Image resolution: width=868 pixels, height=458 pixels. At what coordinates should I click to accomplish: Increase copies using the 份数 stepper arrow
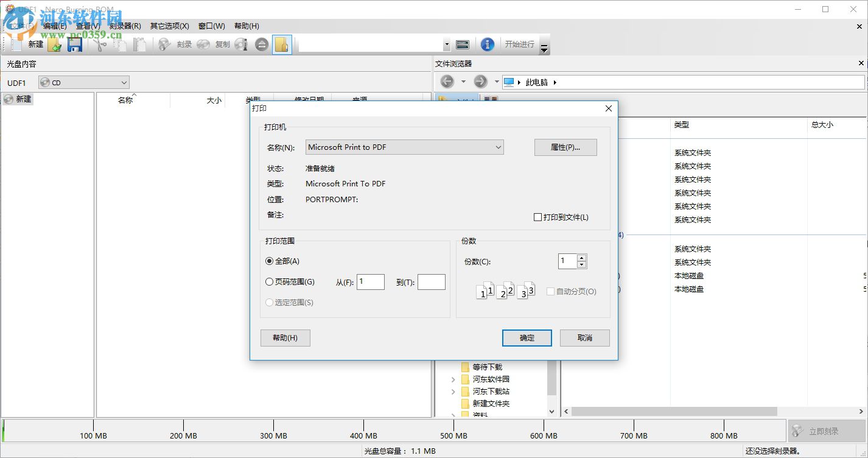[582, 258]
